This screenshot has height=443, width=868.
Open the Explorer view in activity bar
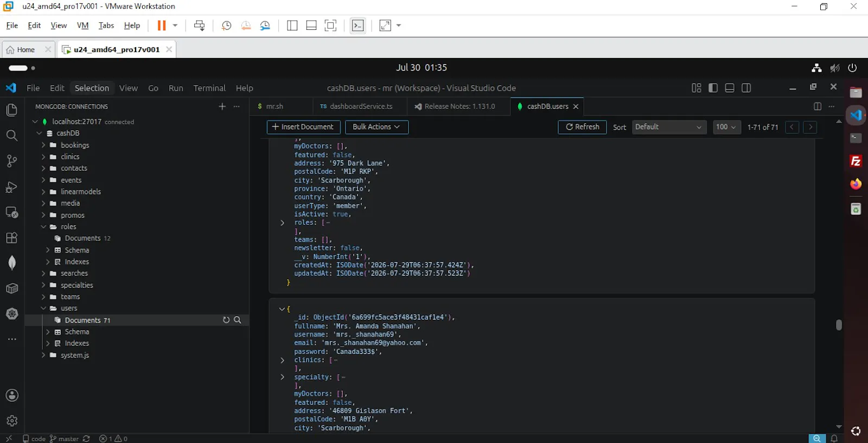12,110
